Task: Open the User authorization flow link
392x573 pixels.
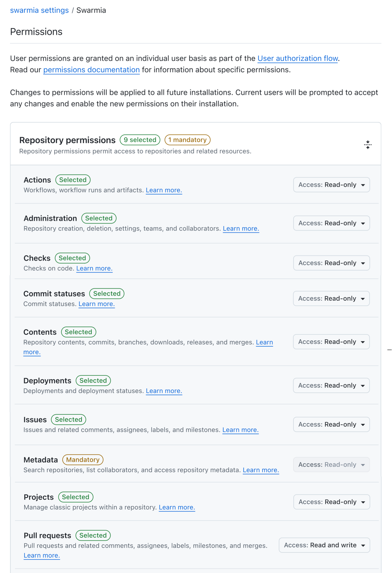Action: click(x=298, y=58)
